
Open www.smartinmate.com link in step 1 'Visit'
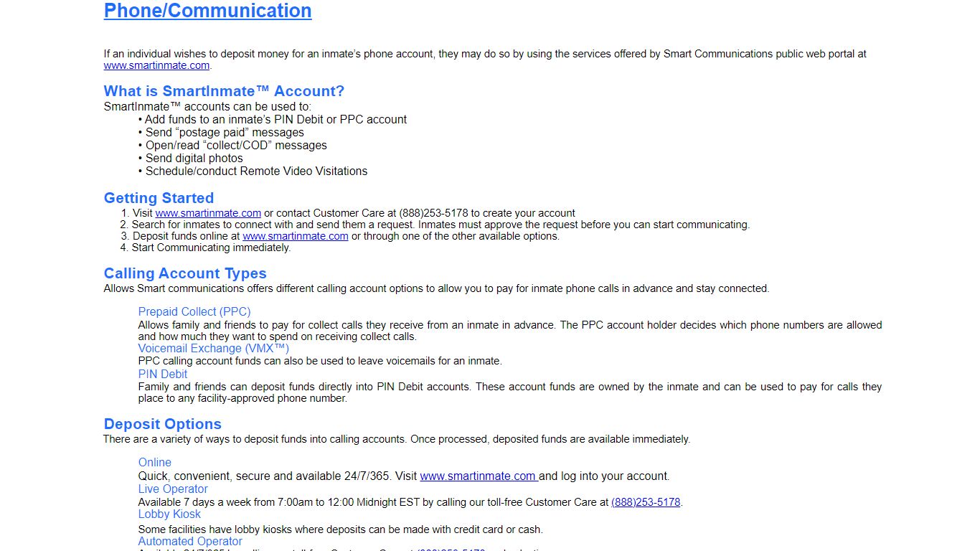(x=208, y=213)
